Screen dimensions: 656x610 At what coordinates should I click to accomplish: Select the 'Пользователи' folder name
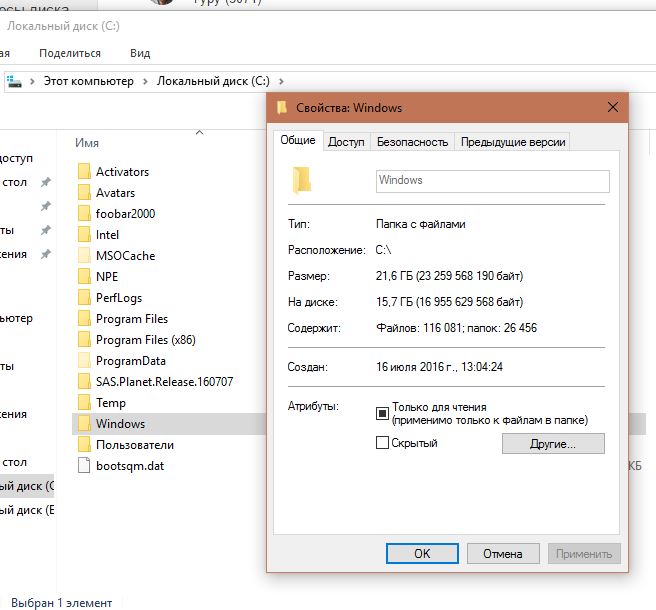click(135, 444)
